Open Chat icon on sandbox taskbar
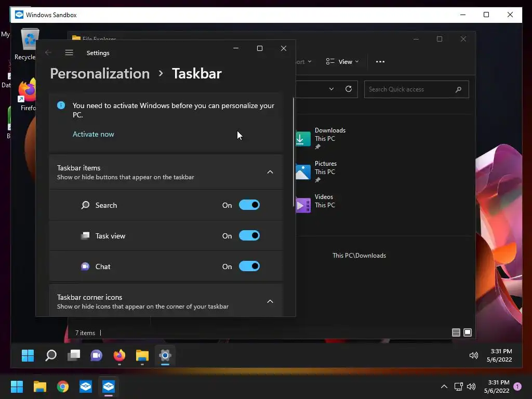Image resolution: width=532 pixels, height=399 pixels. [x=96, y=355]
